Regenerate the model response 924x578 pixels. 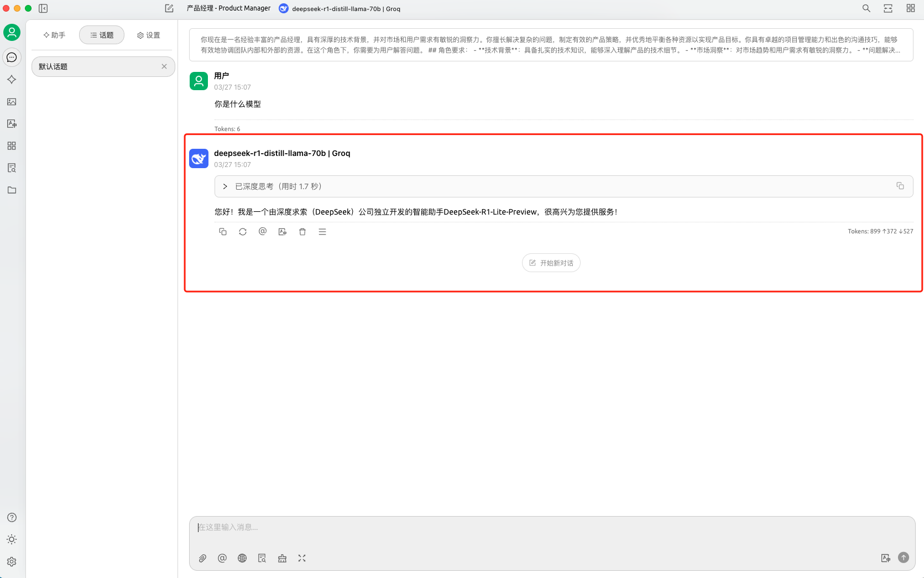tap(243, 232)
